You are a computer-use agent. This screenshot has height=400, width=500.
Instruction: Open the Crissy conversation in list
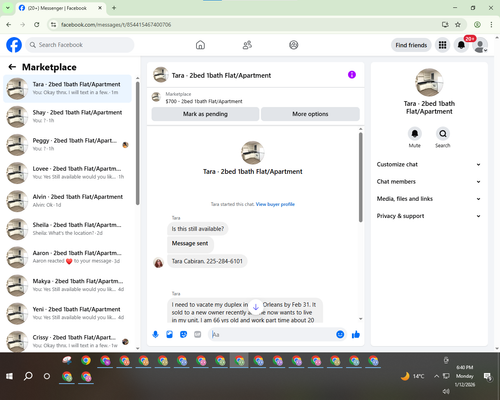(x=68, y=341)
